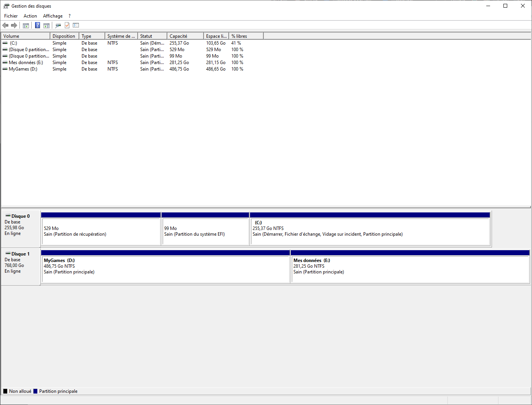Viewport: 532px width, 405px height.
Task: Click the 486,75 Go capacity value in list
Action: [x=179, y=69]
